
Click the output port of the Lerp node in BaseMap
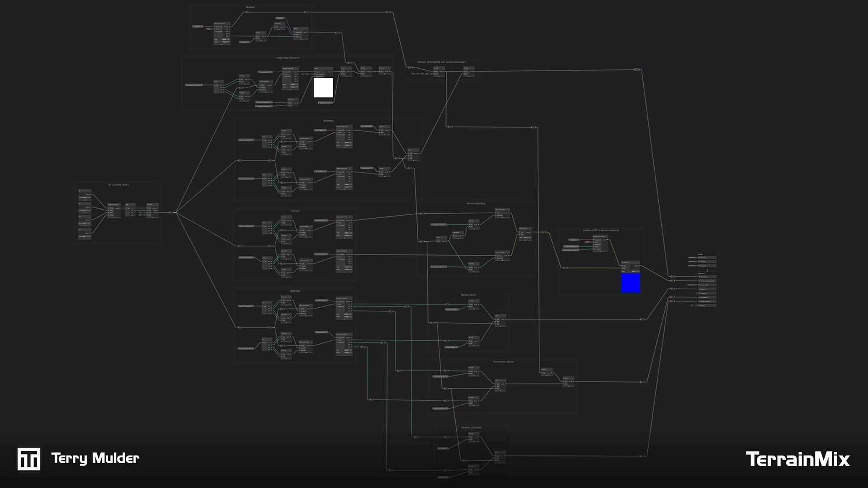418,154
